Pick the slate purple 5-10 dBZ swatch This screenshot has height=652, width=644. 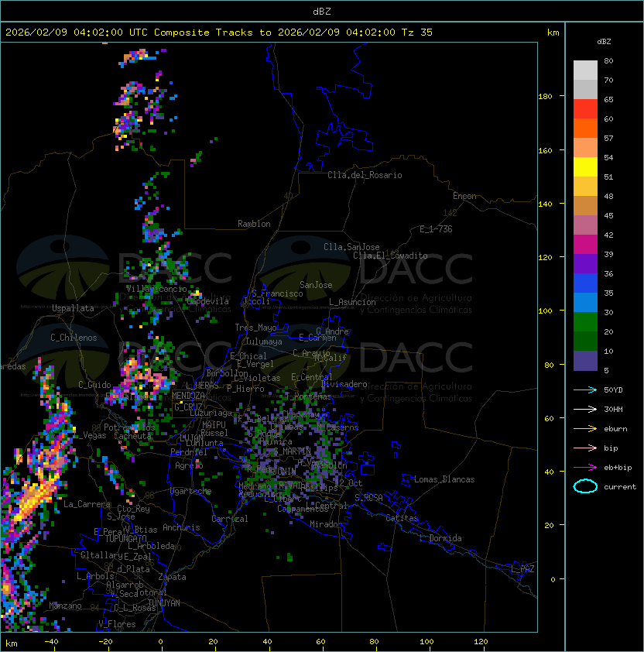point(585,360)
